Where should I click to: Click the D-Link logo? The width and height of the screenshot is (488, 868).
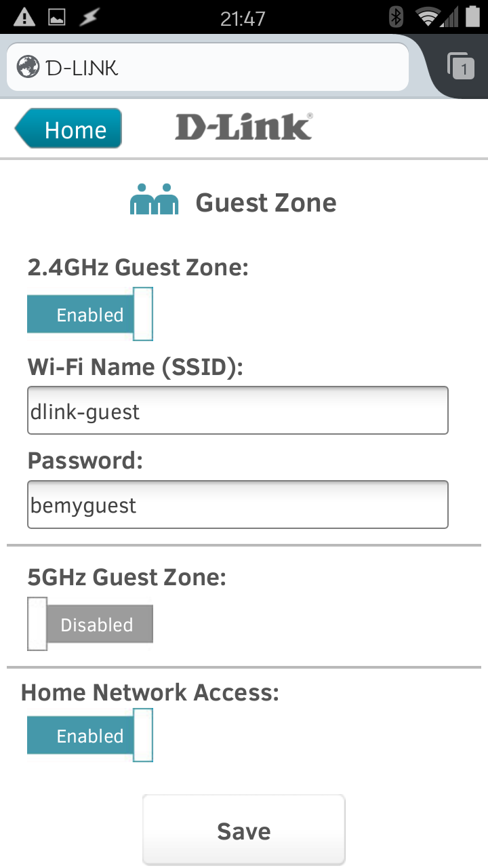point(244,127)
